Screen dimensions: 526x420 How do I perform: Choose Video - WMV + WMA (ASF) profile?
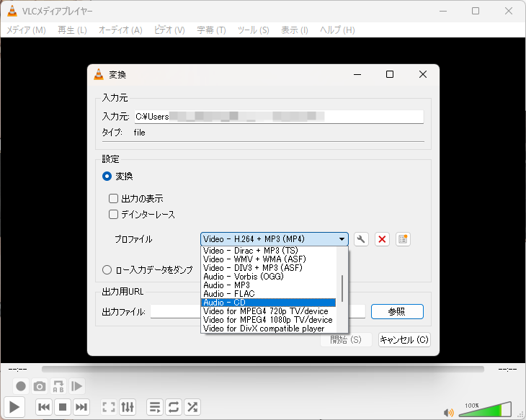click(268, 259)
